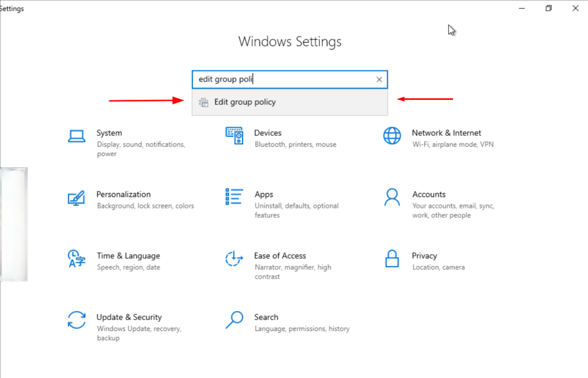
Task: Clear the search box with X
Action: (379, 79)
